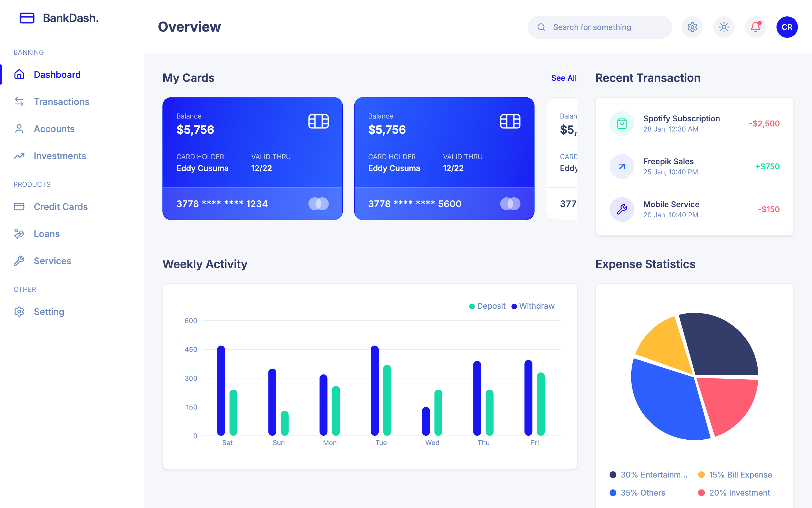The width and height of the screenshot is (812, 508).
Task: Click the search magnifier icon
Action: click(541, 27)
